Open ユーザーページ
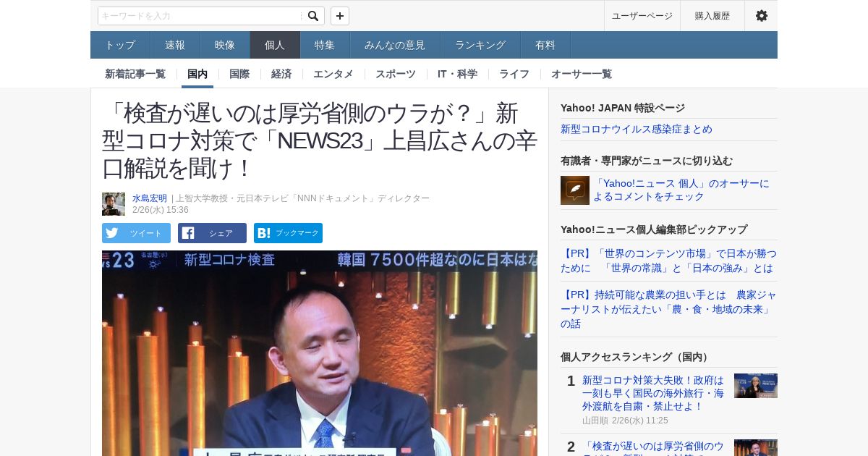The image size is (868, 456). coord(642,16)
